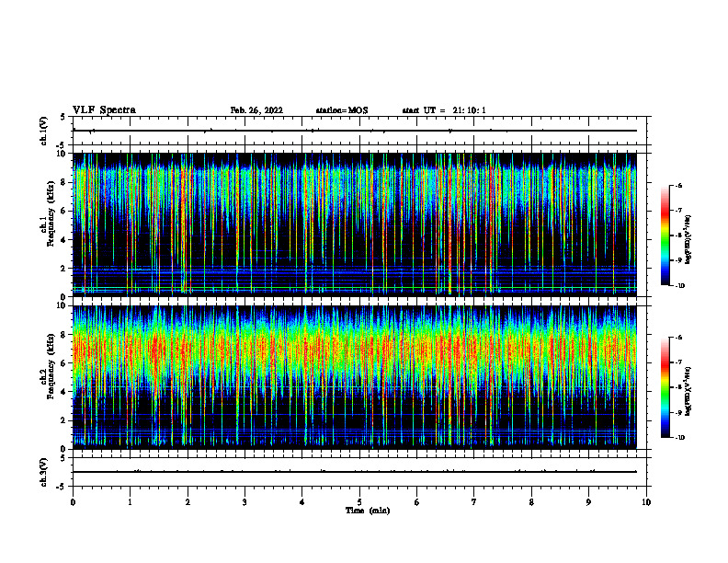The image size is (728, 563).
Task: Click the "-7" label on ch.2 colorbar
Action: tap(678, 362)
